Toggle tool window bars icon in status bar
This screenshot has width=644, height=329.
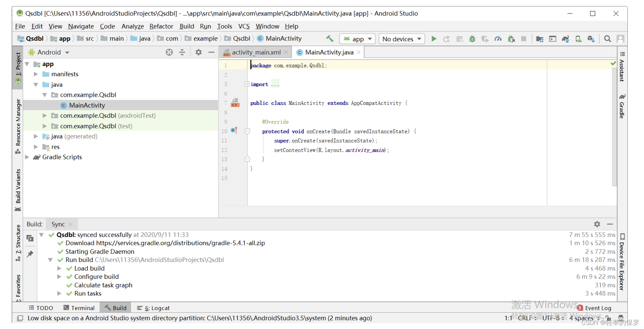coord(20,318)
